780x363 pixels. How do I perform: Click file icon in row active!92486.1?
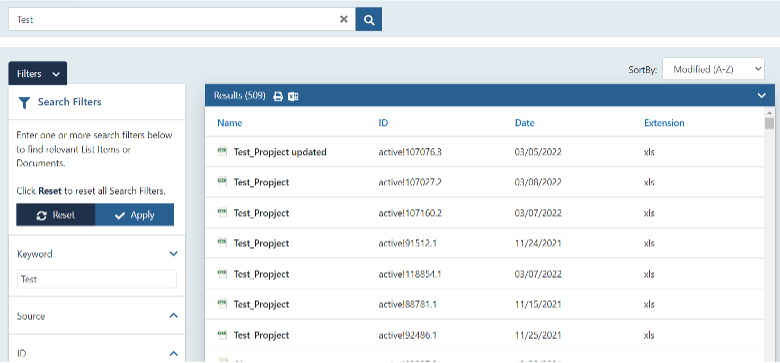222,335
